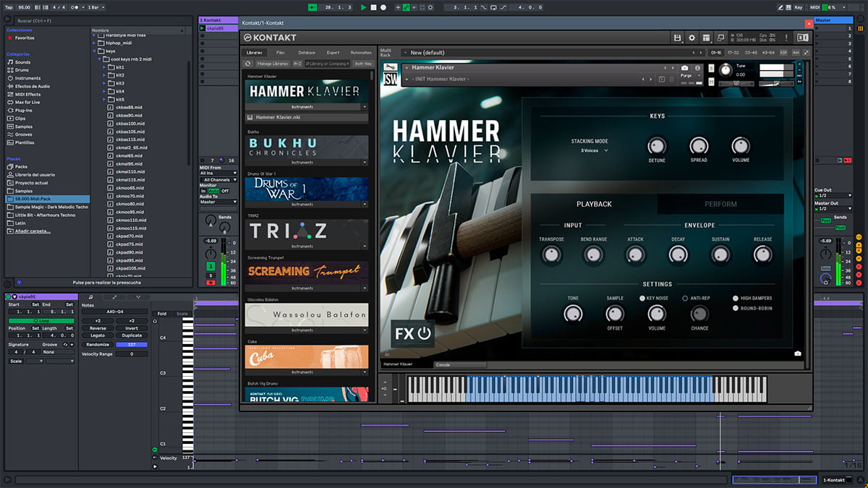868x488 pixels.
Task: Click the Notes tab icon in clip view
Action: coord(90,296)
